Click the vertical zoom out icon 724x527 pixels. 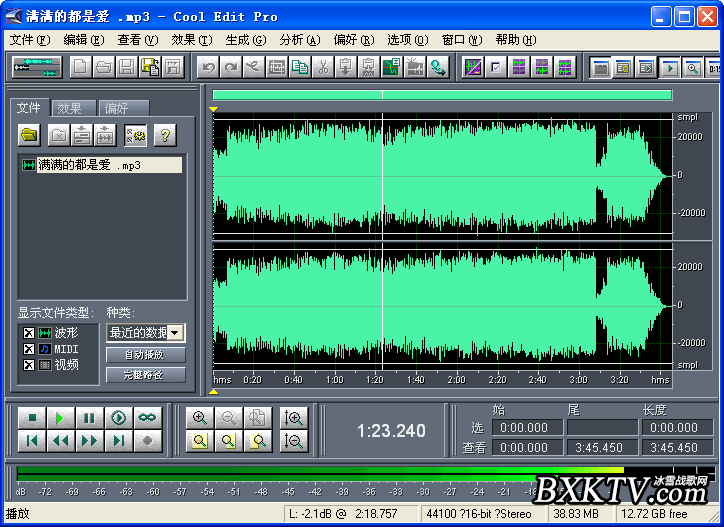click(294, 441)
